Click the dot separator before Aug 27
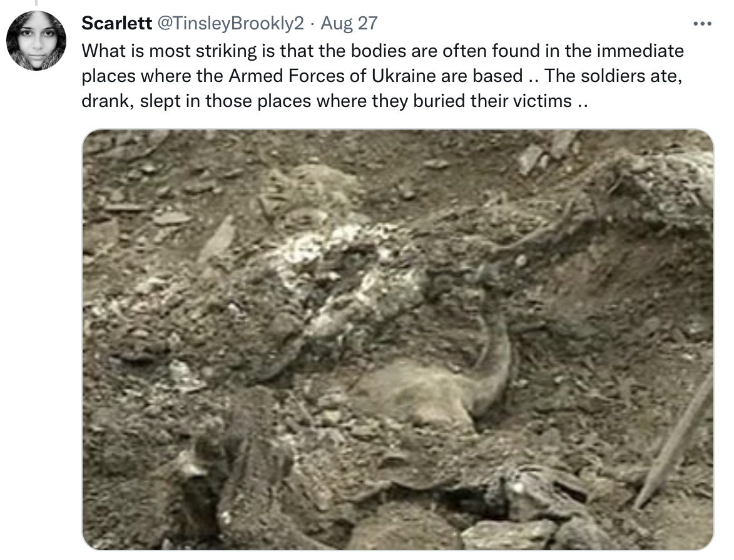The image size is (734, 560). click(x=312, y=23)
